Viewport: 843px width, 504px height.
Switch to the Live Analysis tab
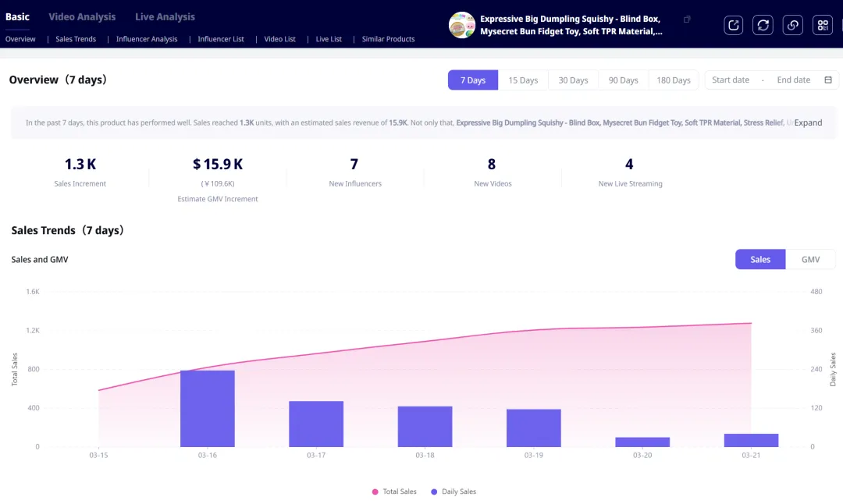click(165, 16)
